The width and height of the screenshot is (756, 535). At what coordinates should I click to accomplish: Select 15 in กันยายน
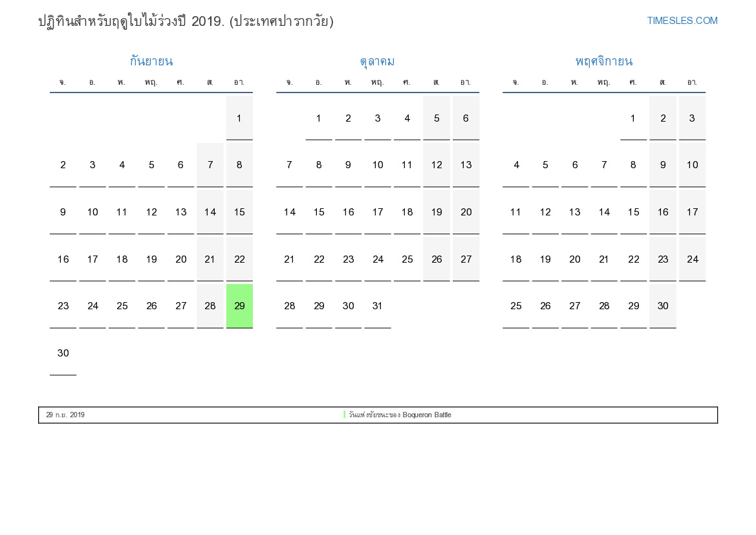point(240,212)
